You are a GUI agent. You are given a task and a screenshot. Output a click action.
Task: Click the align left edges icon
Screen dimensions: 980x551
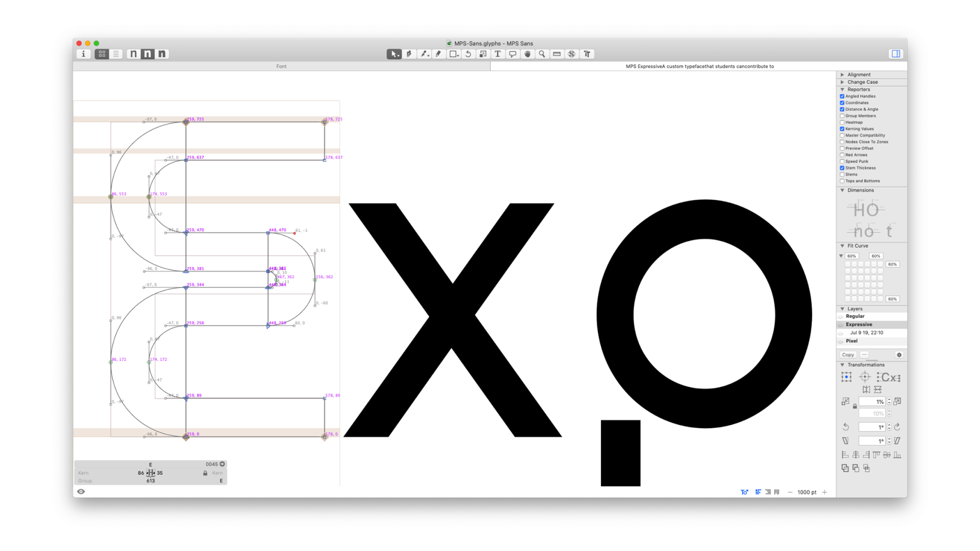point(845,455)
